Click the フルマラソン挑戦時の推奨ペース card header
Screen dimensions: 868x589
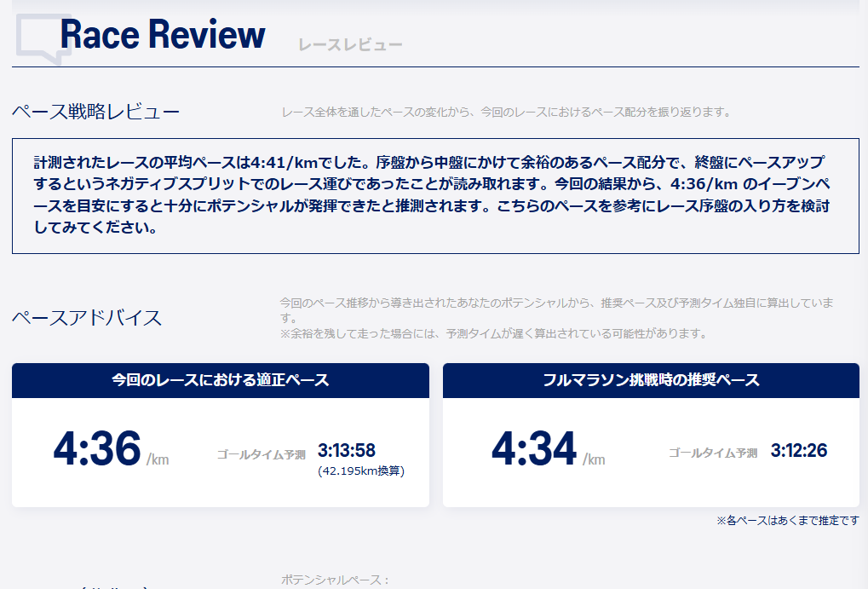(651, 380)
